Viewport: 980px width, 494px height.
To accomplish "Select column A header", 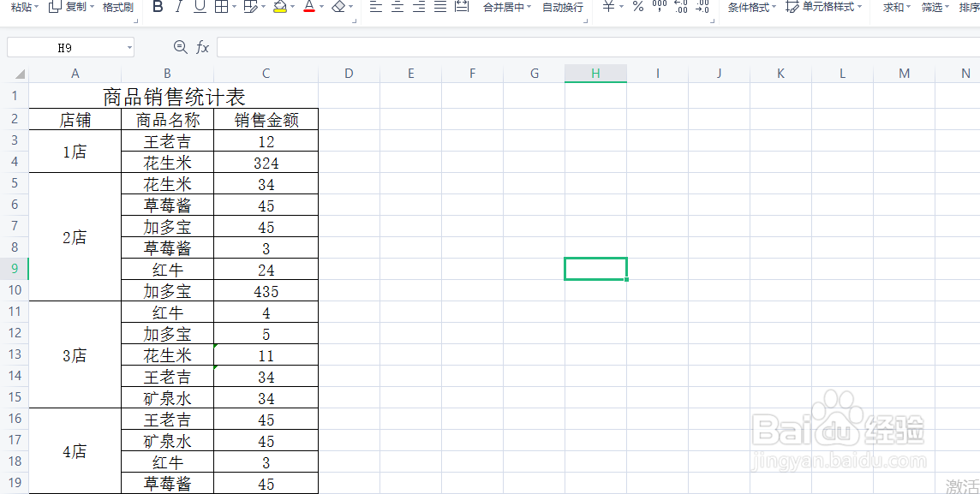I will click(75, 73).
